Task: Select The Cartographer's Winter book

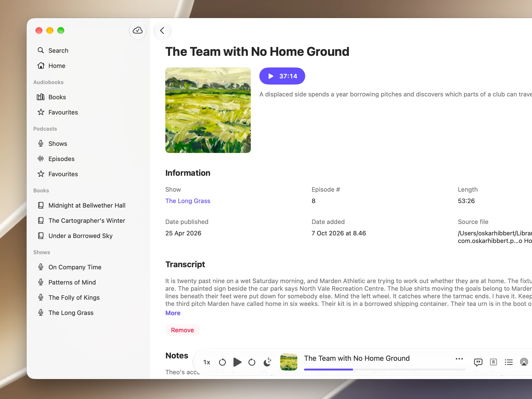Action: pos(88,221)
